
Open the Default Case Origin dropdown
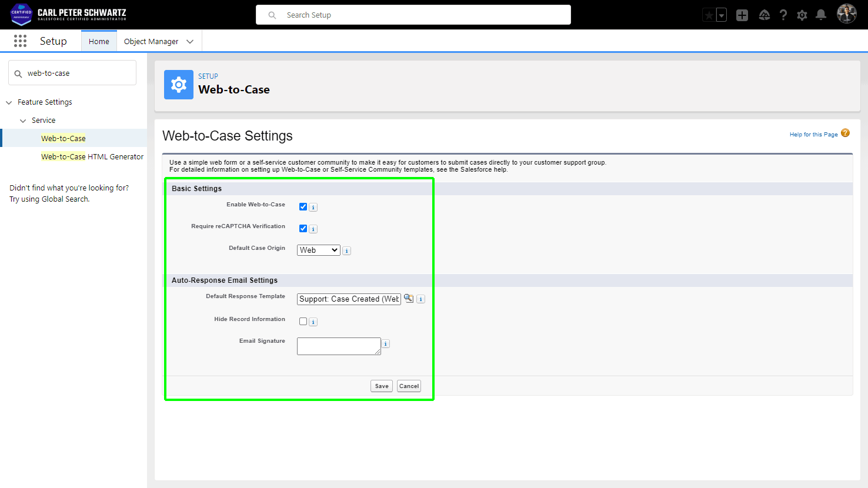point(318,250)
